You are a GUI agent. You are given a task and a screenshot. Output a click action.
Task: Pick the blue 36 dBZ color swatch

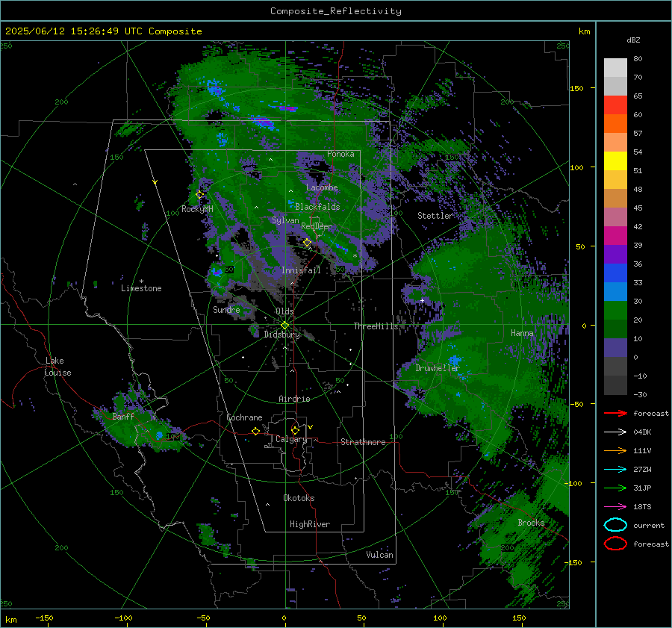615,273
